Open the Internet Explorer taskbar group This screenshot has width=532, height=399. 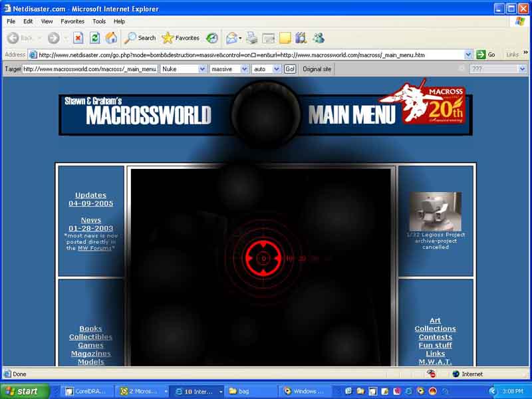pos(197,391)
